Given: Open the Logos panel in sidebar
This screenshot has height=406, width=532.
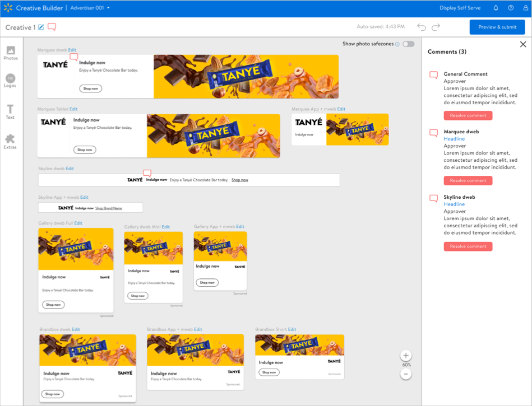Looking at the screenshot, I should coord(10,81).
